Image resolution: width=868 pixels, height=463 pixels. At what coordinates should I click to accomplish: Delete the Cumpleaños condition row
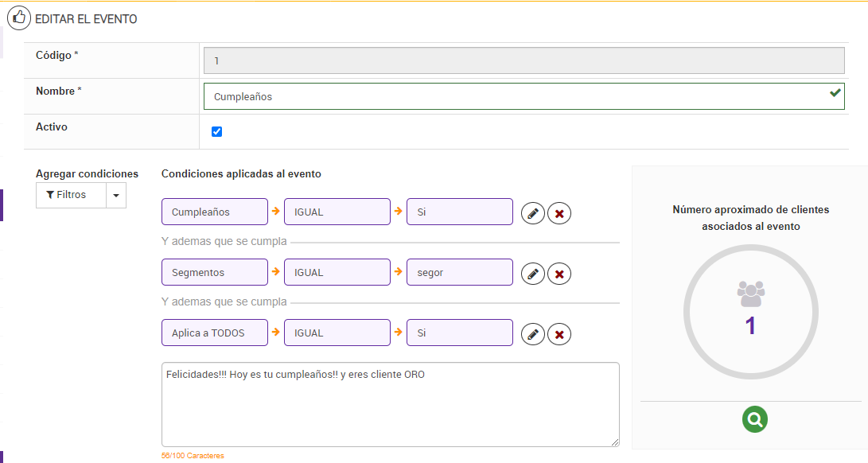click(x=559, y=213)
